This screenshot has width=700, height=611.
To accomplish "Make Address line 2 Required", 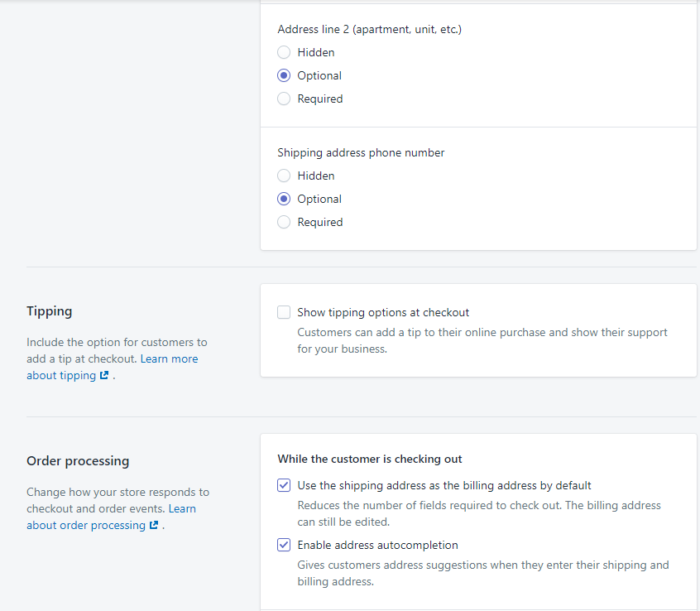I will coord(284,99).
